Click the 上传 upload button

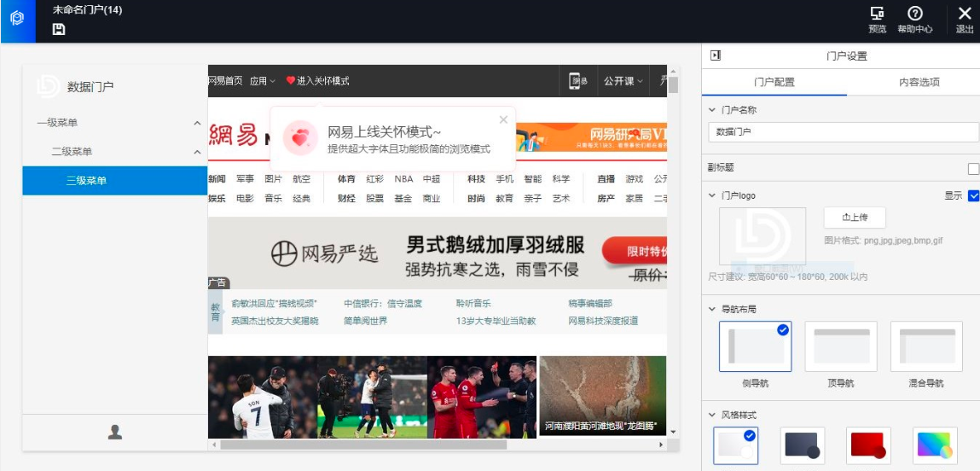pos(855,218)
